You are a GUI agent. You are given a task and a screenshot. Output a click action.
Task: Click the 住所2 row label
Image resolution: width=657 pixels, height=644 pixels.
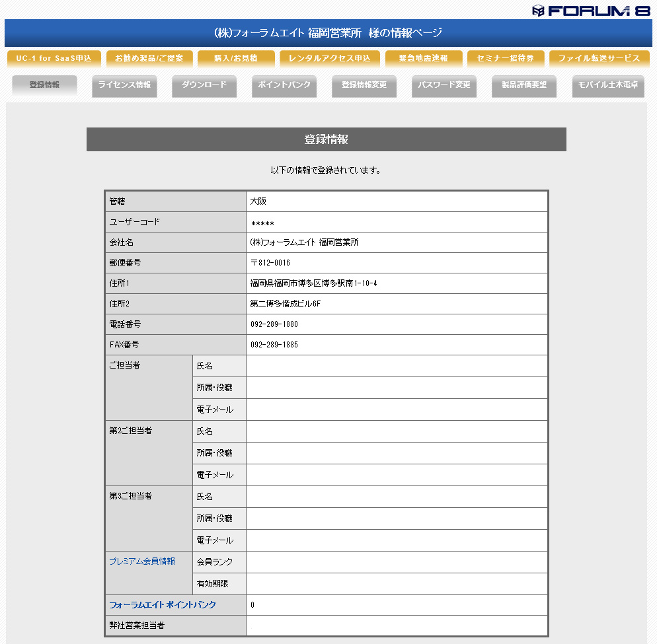tap(120, 304)
